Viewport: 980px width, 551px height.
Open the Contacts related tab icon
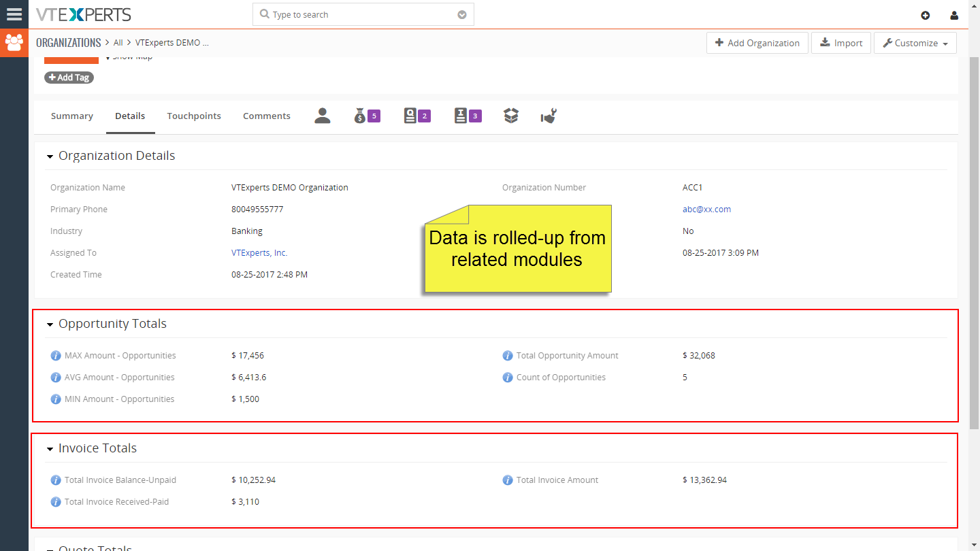(x=323, y=116)
